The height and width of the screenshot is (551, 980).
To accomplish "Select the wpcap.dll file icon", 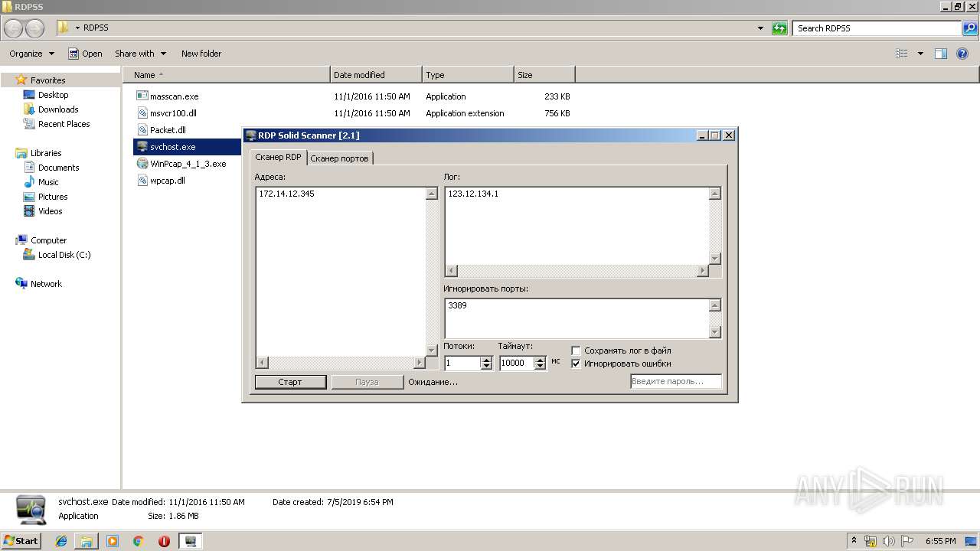I will pyautogui.click(x=142, y=181).
